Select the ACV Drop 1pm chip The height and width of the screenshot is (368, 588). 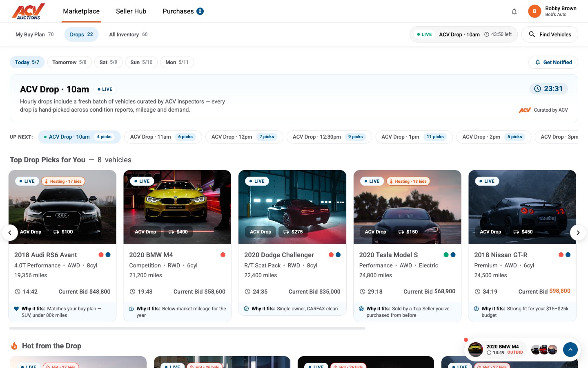click(414, 137)
